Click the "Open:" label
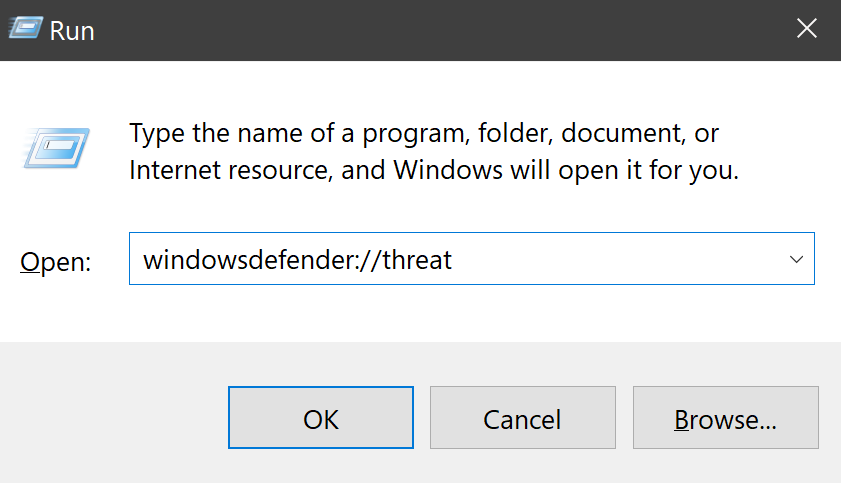 click(x=56, y=262)
